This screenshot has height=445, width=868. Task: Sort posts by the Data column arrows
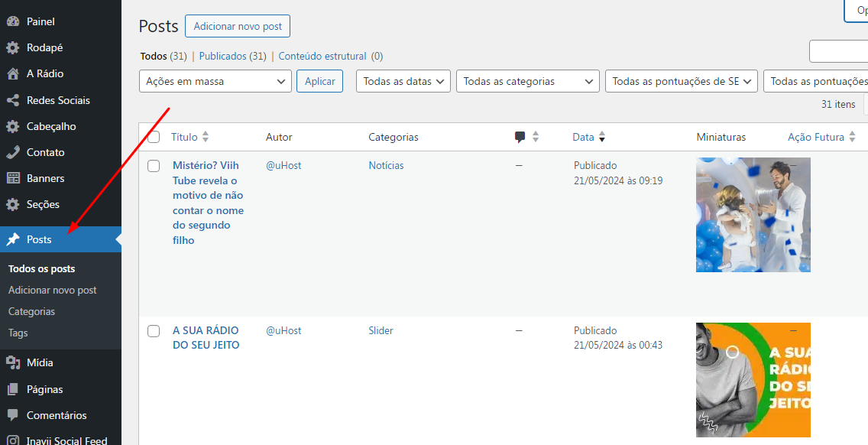tap(603, 137)
